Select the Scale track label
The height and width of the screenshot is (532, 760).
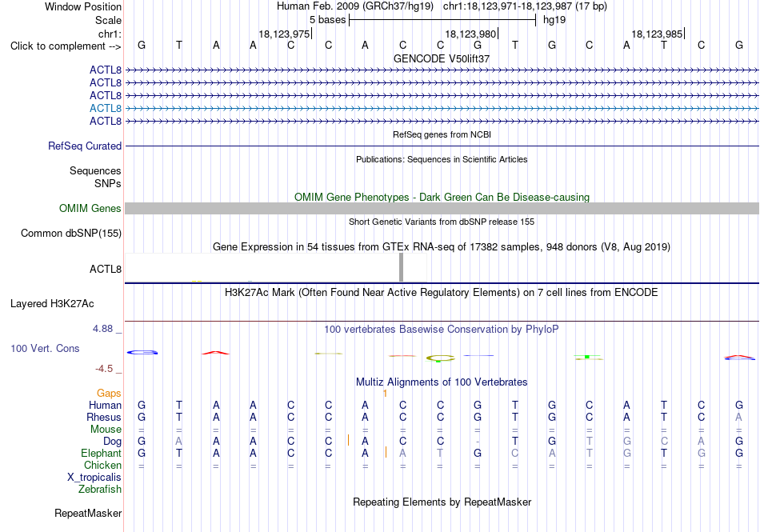tap(108, 20)
